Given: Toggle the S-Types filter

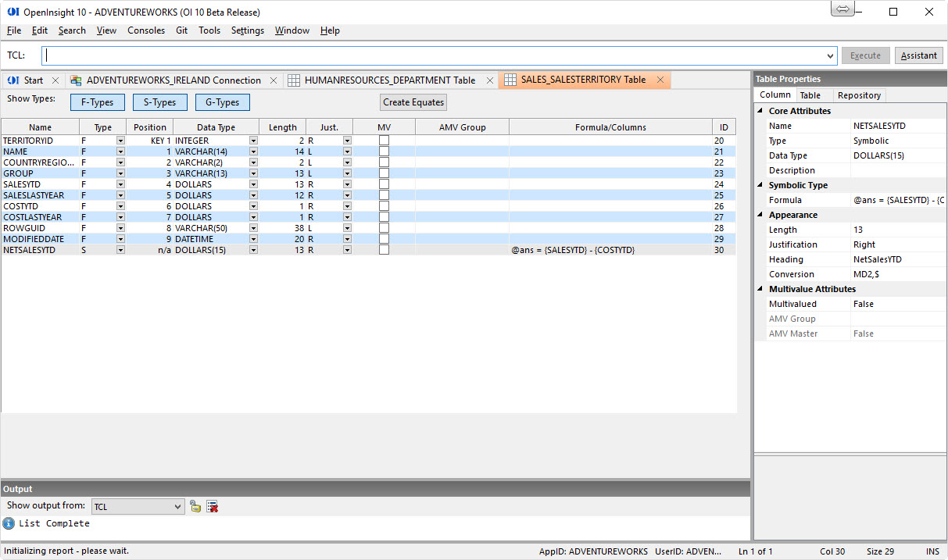Looking at the screenshot, I should (x=159, y=102).
